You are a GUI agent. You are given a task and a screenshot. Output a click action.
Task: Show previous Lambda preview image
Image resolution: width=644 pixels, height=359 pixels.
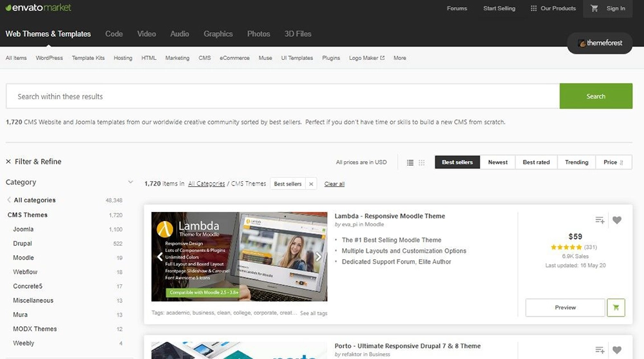coord(160,257)
